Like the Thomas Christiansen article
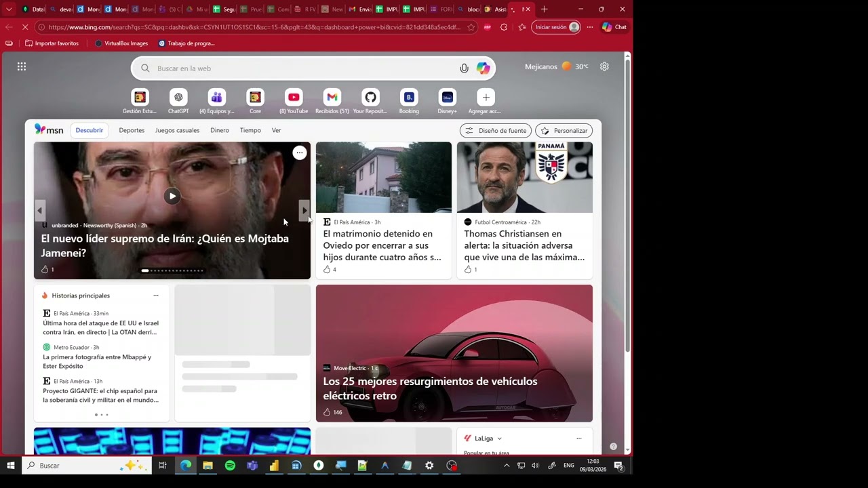This screenshot has height=488, width=868. coord(468,269)
